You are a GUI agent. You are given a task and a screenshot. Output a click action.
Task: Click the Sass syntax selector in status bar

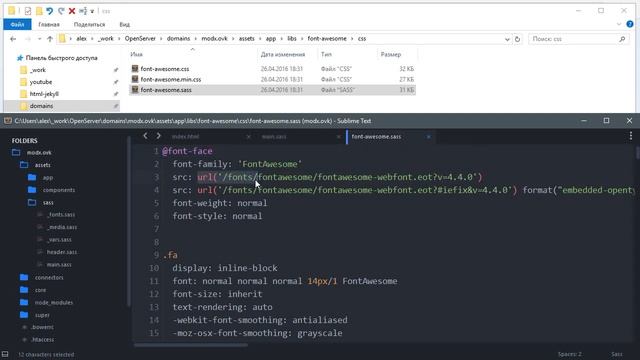pos(617,354)
